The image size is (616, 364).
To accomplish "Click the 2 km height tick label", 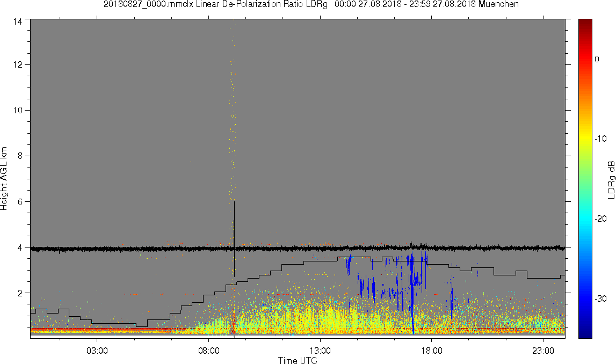I will (20, 293).
